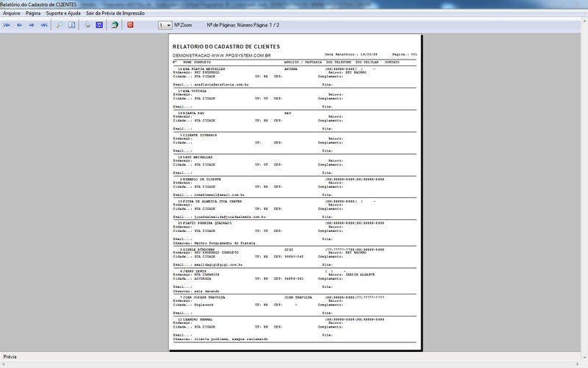
Task: Open the Página menu
Action: 33,13
